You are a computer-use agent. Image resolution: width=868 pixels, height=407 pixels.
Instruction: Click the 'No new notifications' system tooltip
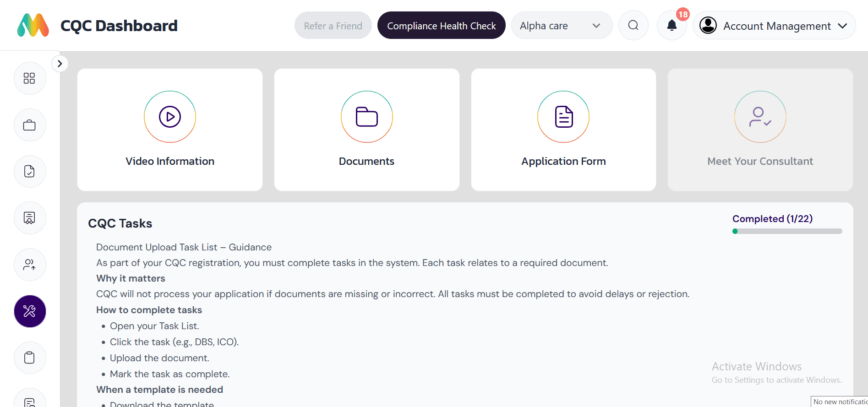pyautogui.click(x=839, y=402)
